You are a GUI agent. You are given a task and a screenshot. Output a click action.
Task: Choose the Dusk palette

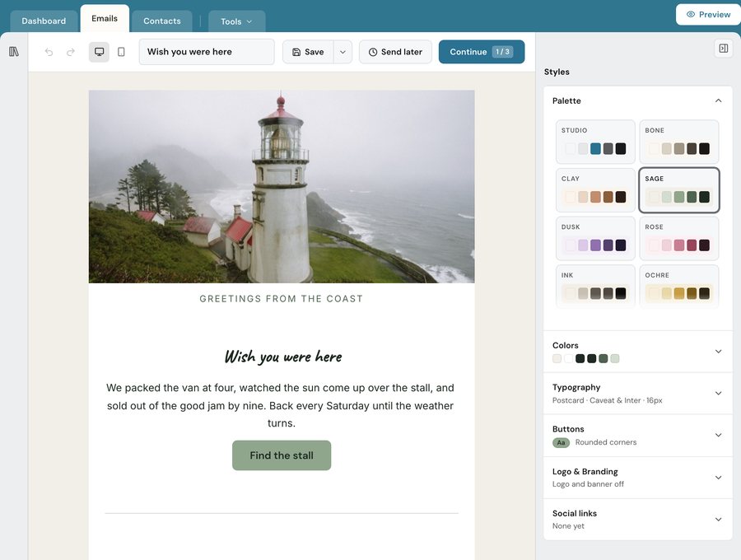pos(595,238)
